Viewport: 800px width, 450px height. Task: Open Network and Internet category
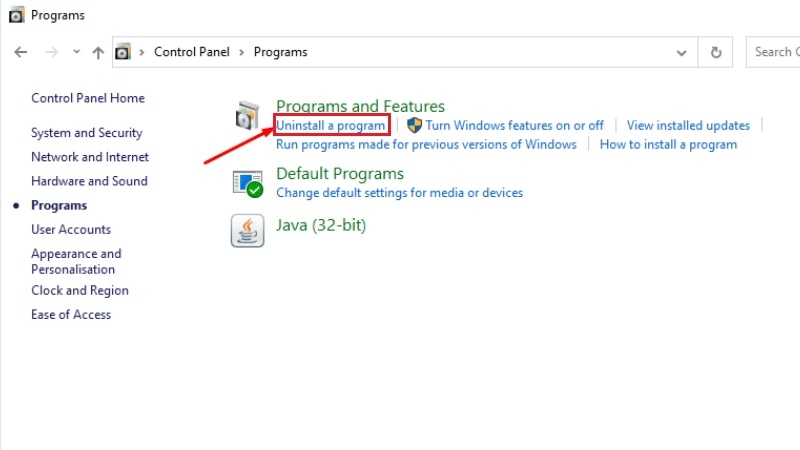click(x=90, y=157)
